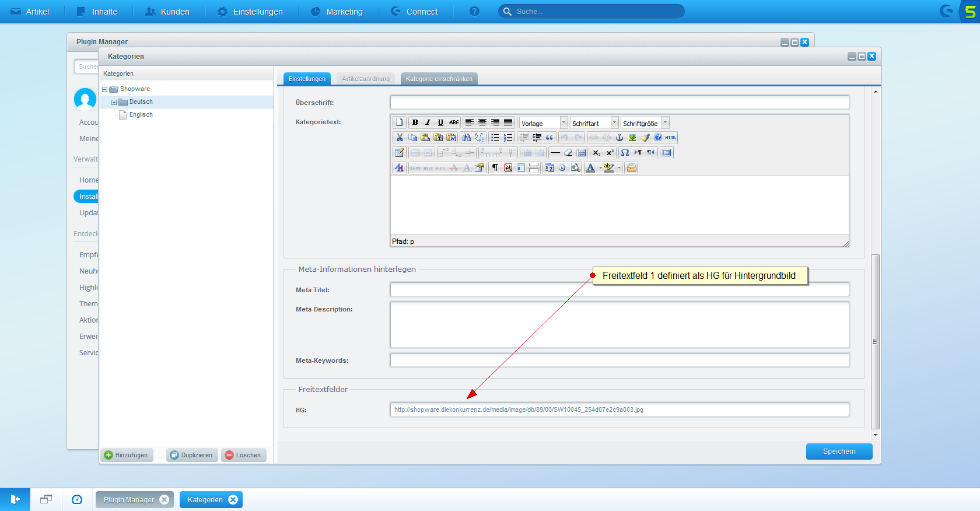Open the Artikel main menu

pyautogui.click(x=30, y=12)
